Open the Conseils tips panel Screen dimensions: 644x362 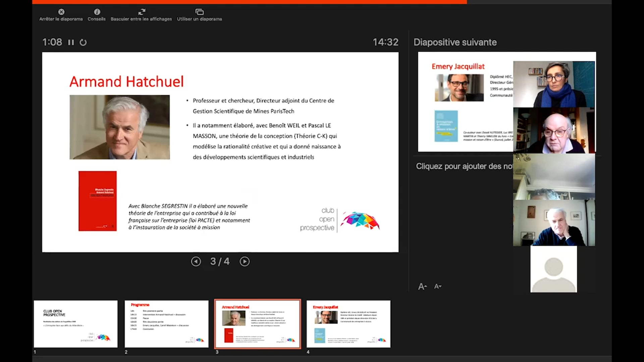tap(96, 12)
